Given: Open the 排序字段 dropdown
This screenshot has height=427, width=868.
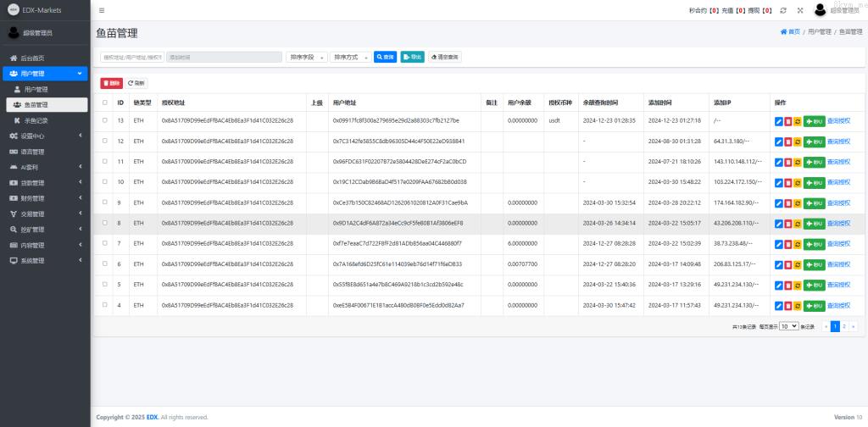Looking at the screenshot, I should pos(305,57).
